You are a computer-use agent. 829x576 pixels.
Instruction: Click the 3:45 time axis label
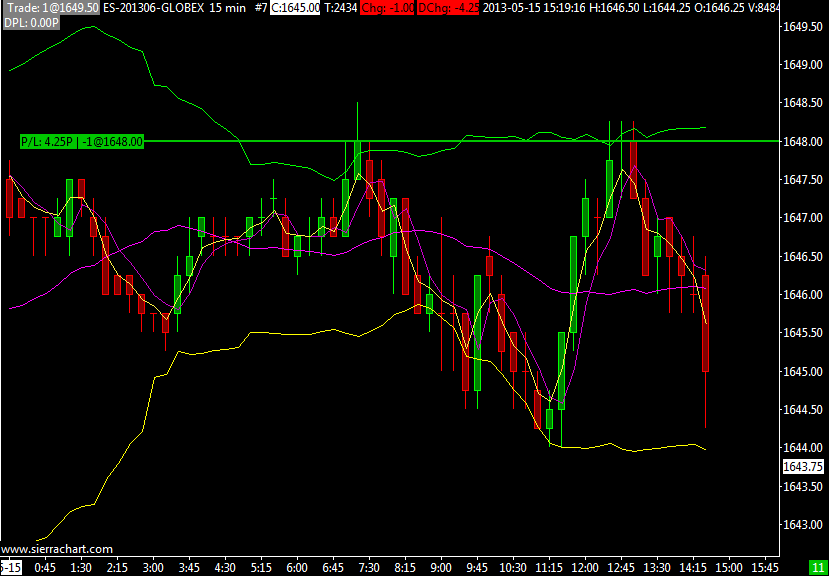click(189, 566)
